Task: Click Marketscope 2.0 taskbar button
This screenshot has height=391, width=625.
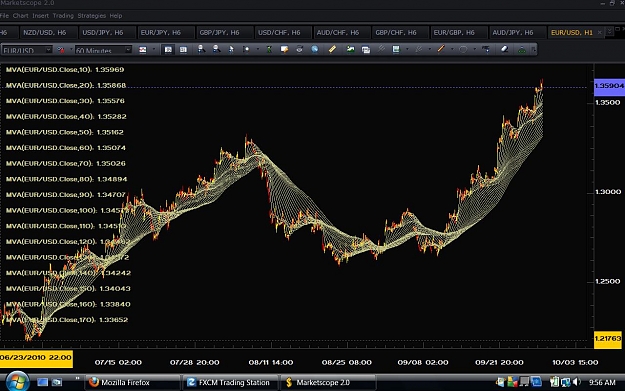Action: (328, 382)
